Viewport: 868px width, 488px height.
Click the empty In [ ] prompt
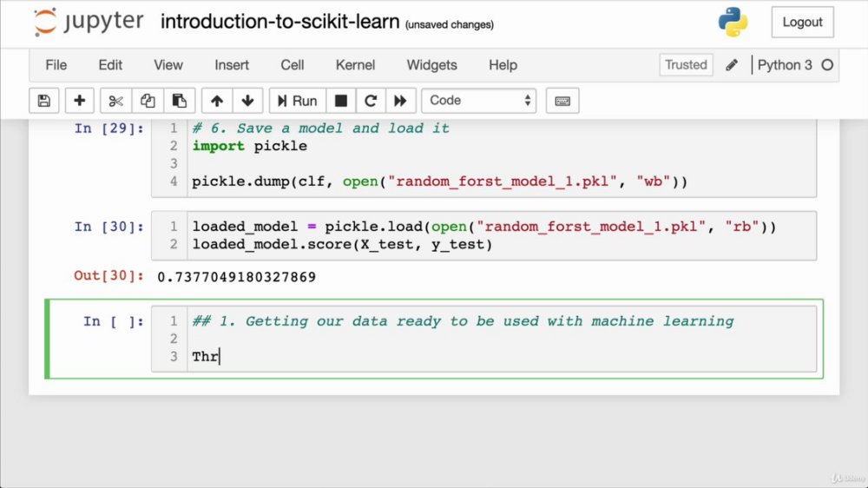click(x=114, y=321)
